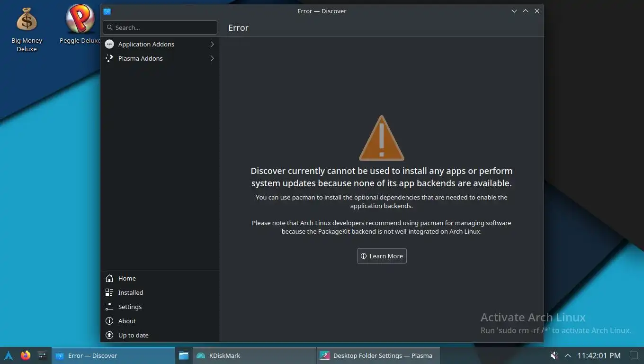Open the terminal icon in taskbar

42,355
